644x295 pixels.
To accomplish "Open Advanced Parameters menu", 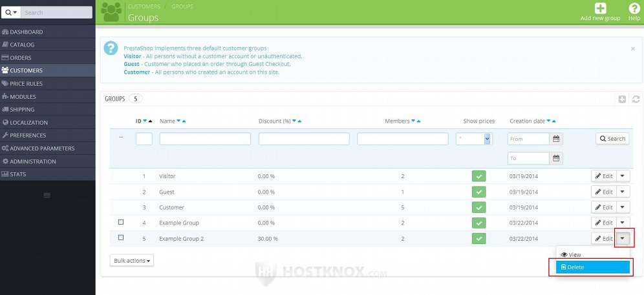I will coord(48,148).
